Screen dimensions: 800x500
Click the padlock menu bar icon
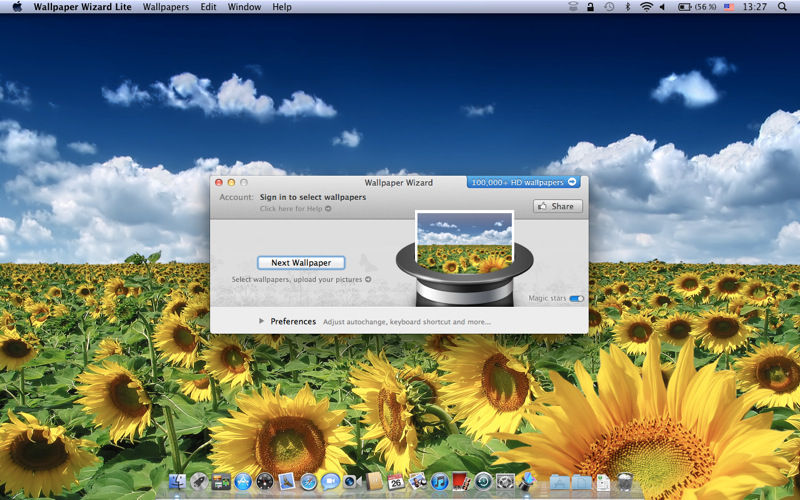[590, 7]
